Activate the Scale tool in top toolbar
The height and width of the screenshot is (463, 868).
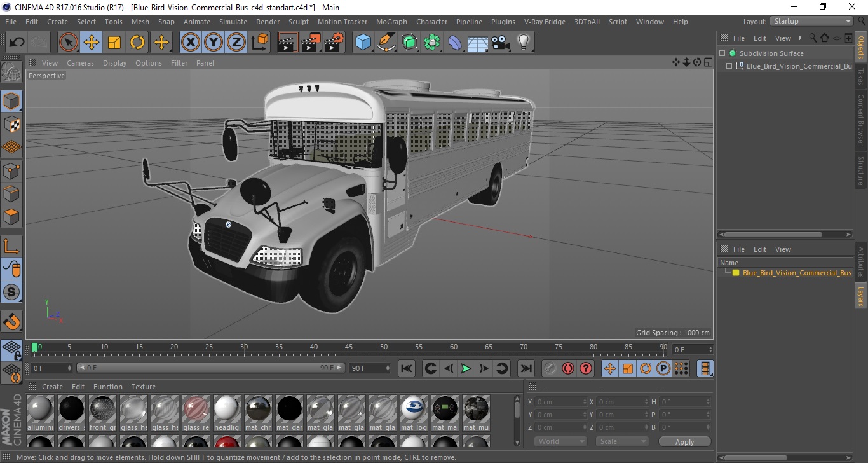(114, 43)
